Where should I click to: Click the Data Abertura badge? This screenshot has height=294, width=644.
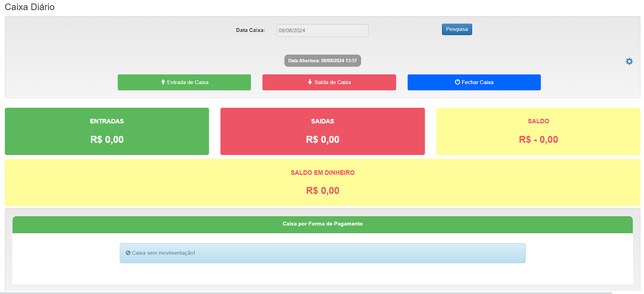[x=322, y=61]
